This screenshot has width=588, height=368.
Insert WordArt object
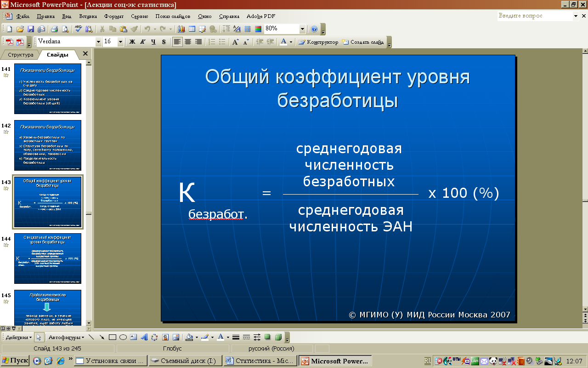(x=144, y=337)
